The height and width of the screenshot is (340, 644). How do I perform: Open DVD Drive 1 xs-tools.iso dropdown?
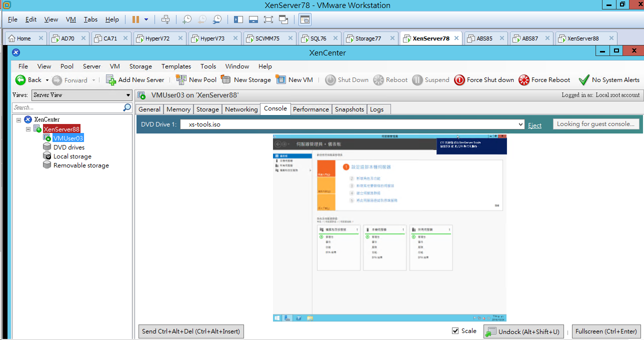tap(520, 124)
